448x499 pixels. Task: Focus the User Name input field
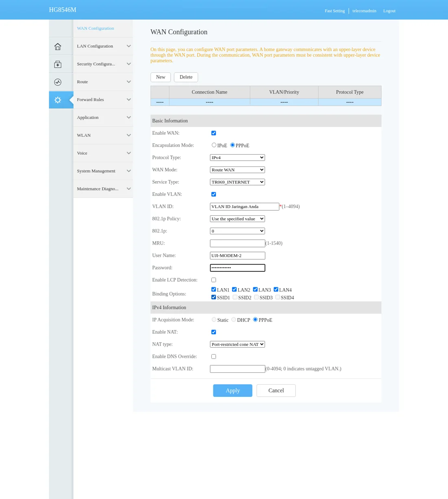click(x=237, y=256)
